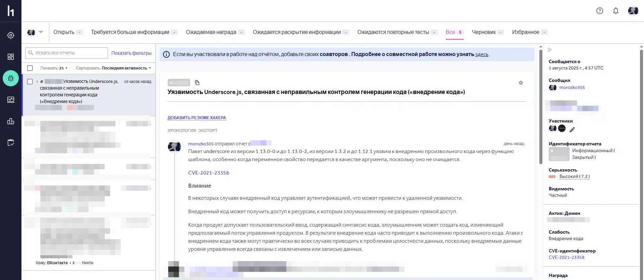Viewport: 644px width, 280px height.
Task: Click the 16 часов назад timestamp
Action: (x=138, y=82)
